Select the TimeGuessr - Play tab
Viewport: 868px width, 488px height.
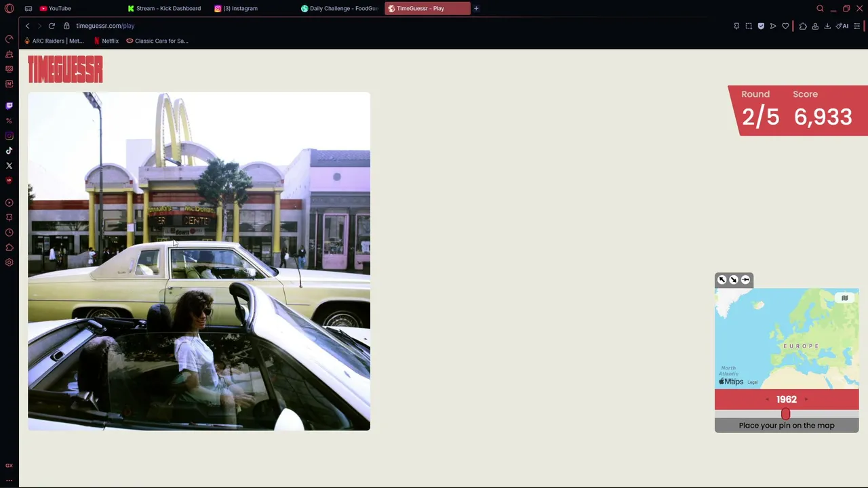click(x=427, y=8)
